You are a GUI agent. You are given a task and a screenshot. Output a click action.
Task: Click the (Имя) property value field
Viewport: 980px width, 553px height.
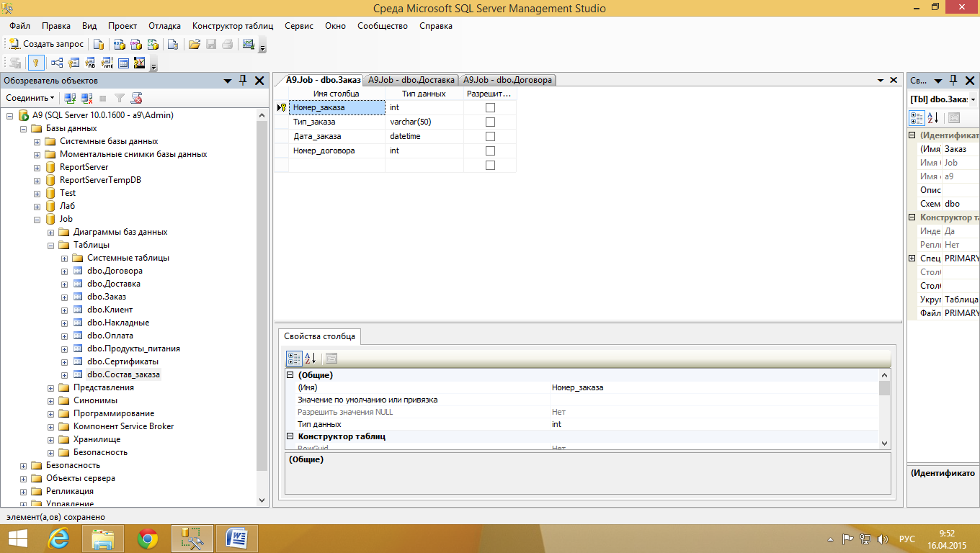click(715, 387)
